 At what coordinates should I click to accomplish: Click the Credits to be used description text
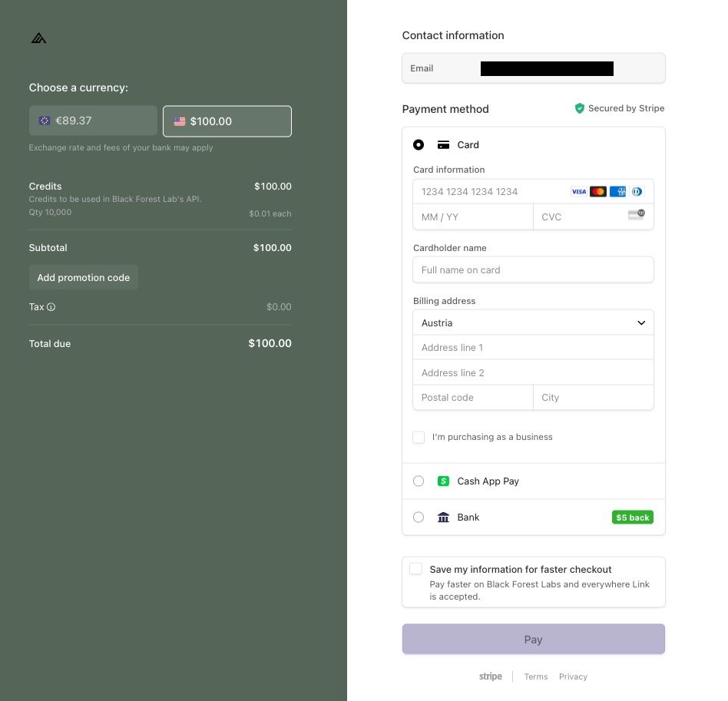pos(115,199)
